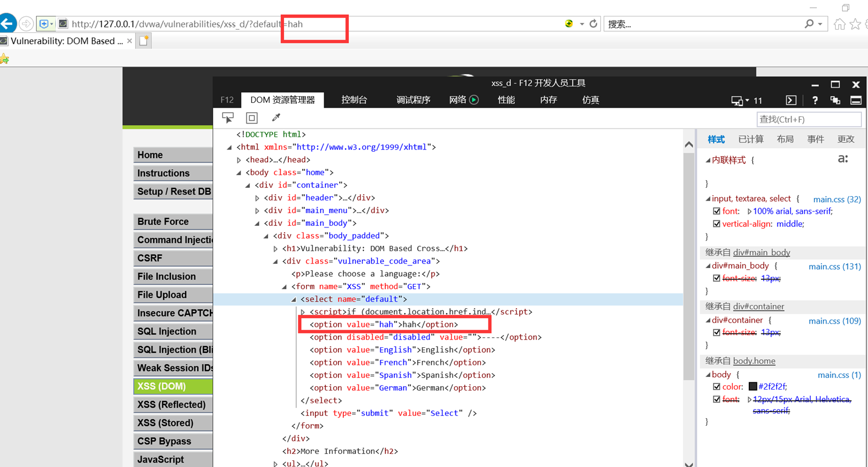The image size is (868, 467).
Task: Click the div#main_body inherited link
Action: tap(761, 252)
